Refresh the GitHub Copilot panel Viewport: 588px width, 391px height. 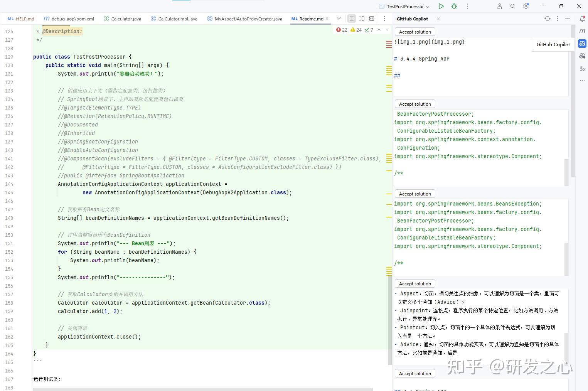click(547, 19)
